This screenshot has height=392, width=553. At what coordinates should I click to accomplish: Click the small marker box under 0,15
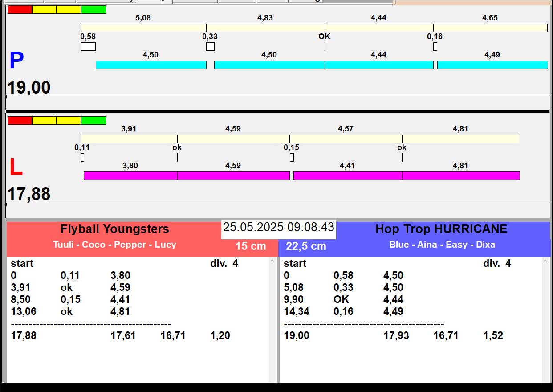(292, 157)
